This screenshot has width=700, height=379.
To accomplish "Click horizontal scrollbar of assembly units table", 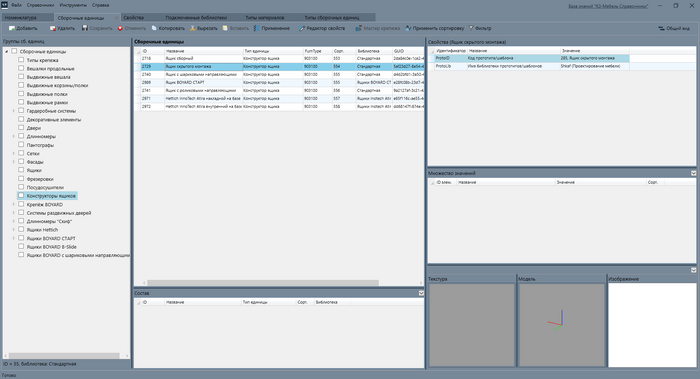I will pyautogui.click(x=263, y=283).
